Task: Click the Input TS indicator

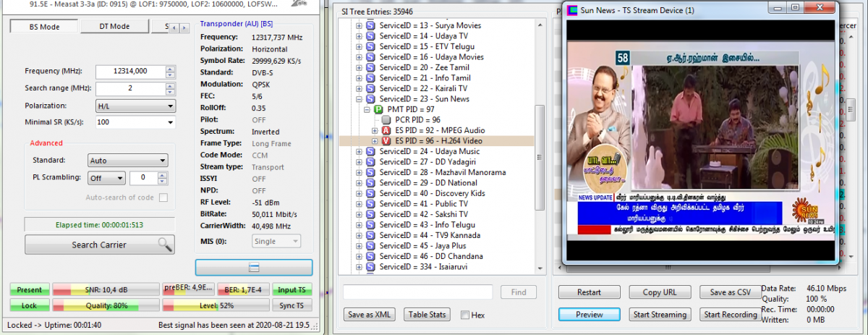Action: [x=293, y=290]
